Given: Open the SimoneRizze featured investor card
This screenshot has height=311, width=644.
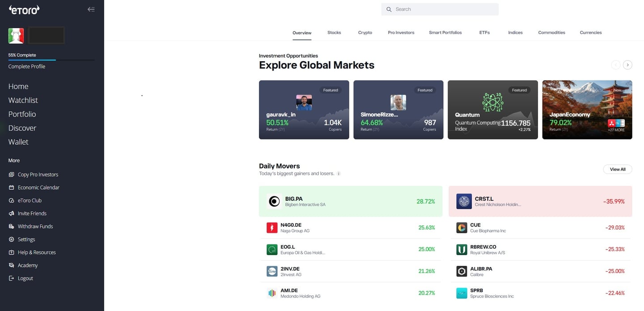Looking at the screenshot, I should [398, 110].
